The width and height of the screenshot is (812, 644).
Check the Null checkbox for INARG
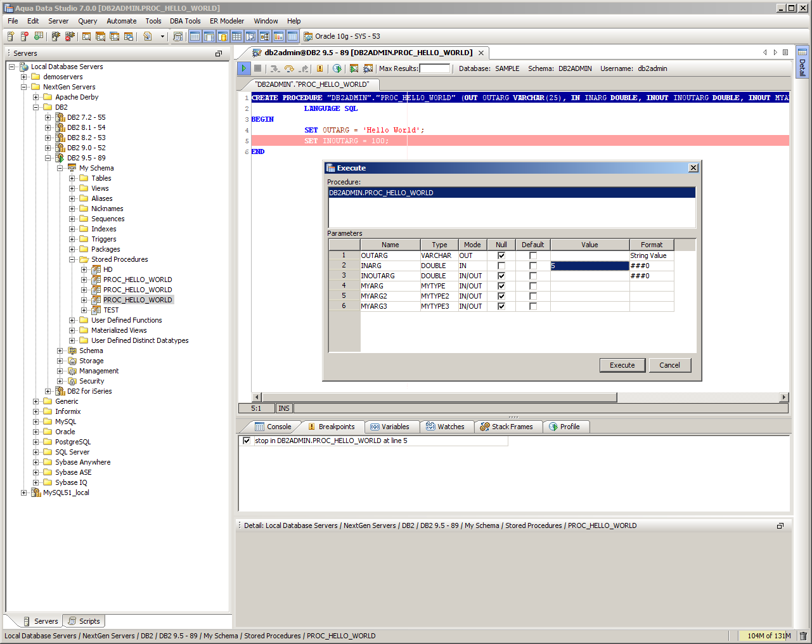(x=501, y=266)
